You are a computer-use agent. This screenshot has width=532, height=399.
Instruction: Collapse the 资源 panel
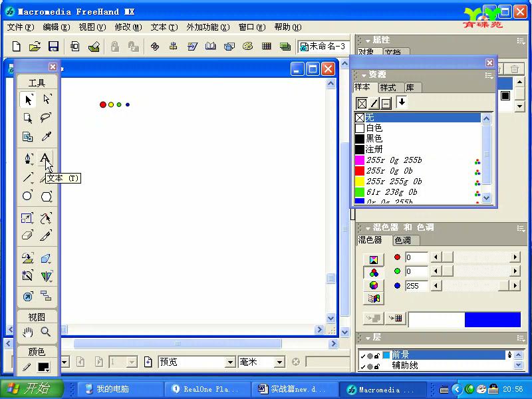tap(364, 75)
